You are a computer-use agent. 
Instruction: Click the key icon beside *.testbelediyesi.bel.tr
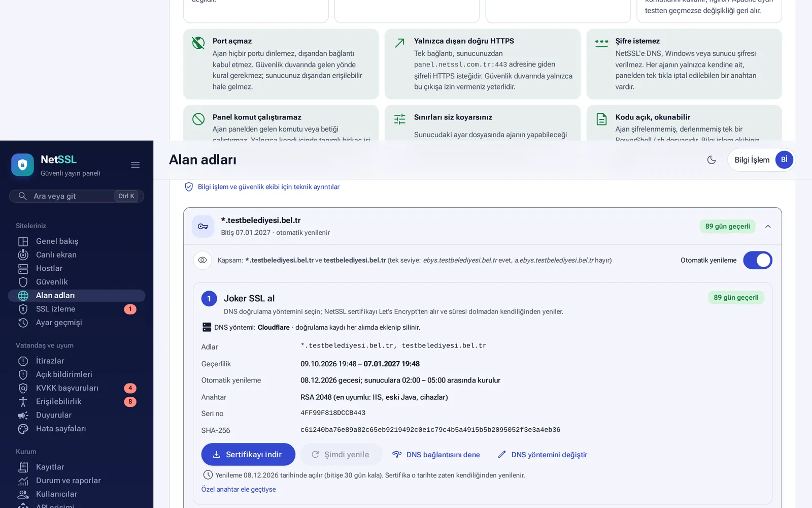pos(203,226)
